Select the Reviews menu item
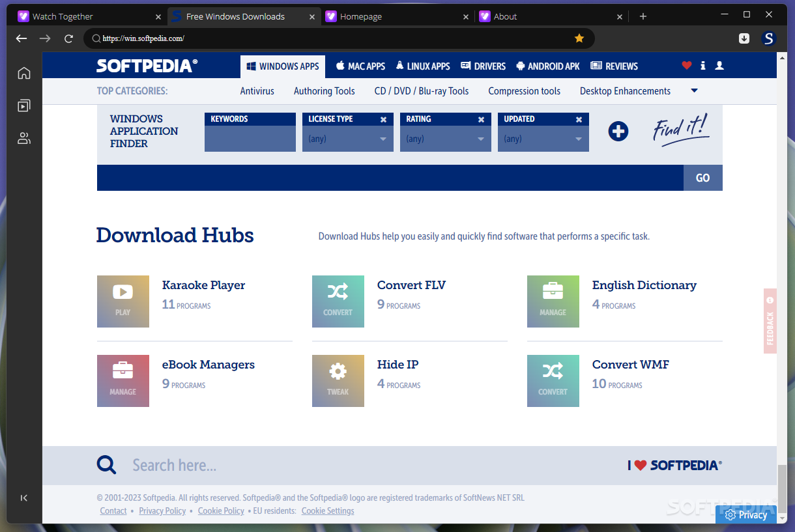The width and height of the screenshot is (795, 532). [x=614, y=66]
